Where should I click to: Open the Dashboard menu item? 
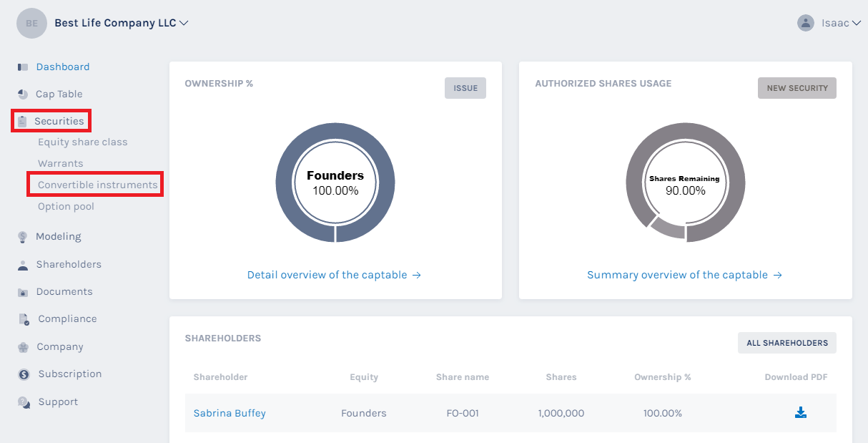coord(63,67)
